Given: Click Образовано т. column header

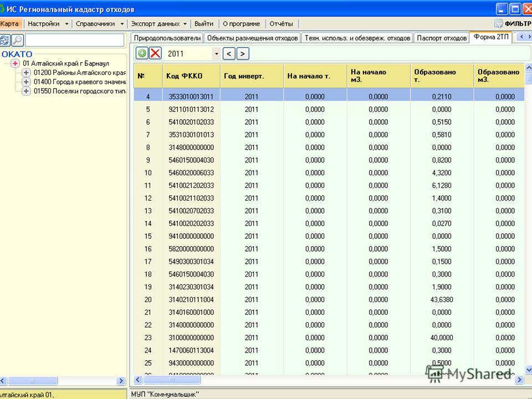Looking at the screenshot, I should (x=442, y=76).
